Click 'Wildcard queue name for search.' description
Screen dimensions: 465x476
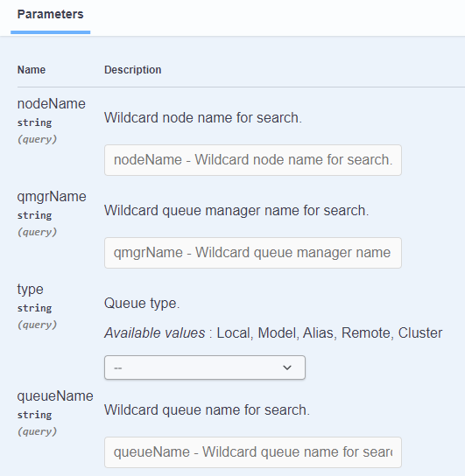[207, 410]
